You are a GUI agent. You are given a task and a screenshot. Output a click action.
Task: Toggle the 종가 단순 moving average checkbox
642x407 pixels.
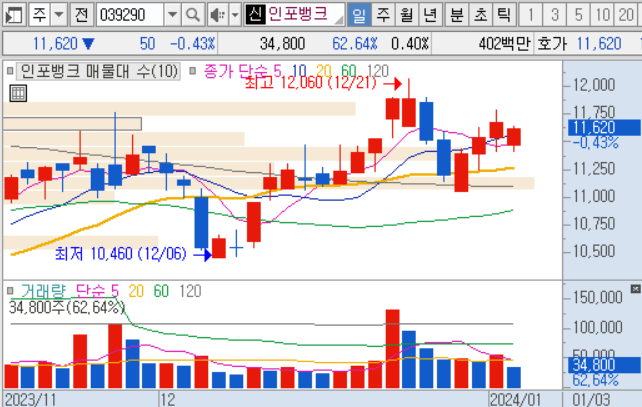coord(192,71)
